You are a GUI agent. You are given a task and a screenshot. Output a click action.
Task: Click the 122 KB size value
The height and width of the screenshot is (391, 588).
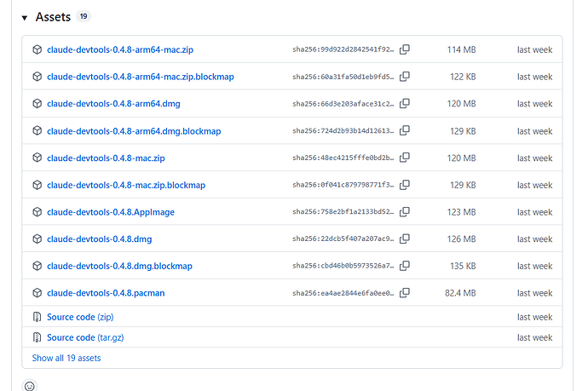463,77
